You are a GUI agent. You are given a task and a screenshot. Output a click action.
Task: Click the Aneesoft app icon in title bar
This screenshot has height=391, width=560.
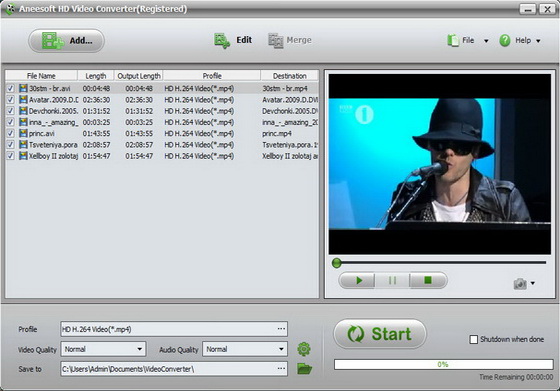[10, 9]
